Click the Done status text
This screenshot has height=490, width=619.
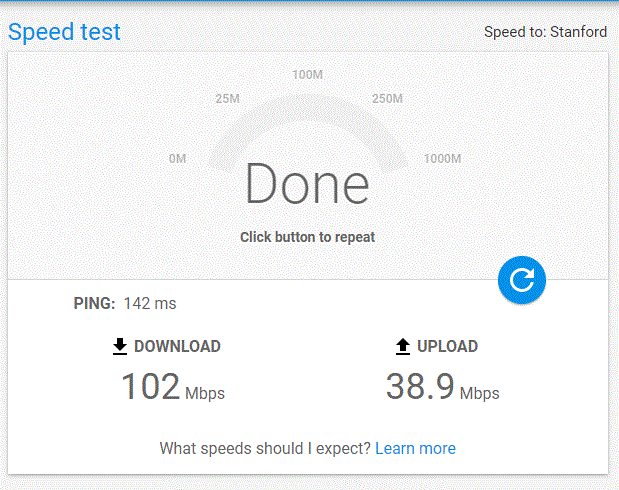307,184
